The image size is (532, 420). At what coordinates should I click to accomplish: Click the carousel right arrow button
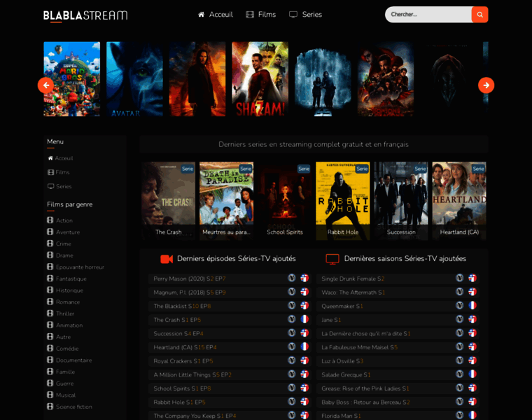(x=486, y=85)
